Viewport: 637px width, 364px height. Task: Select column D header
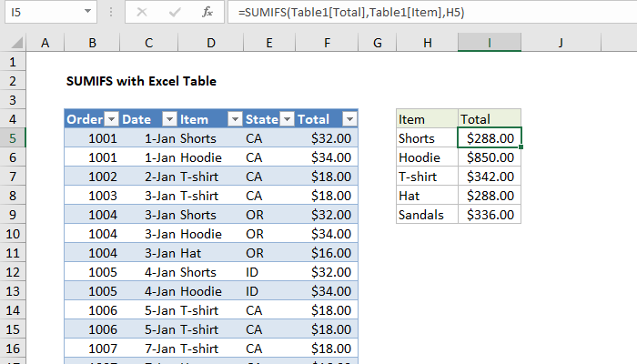210,43
